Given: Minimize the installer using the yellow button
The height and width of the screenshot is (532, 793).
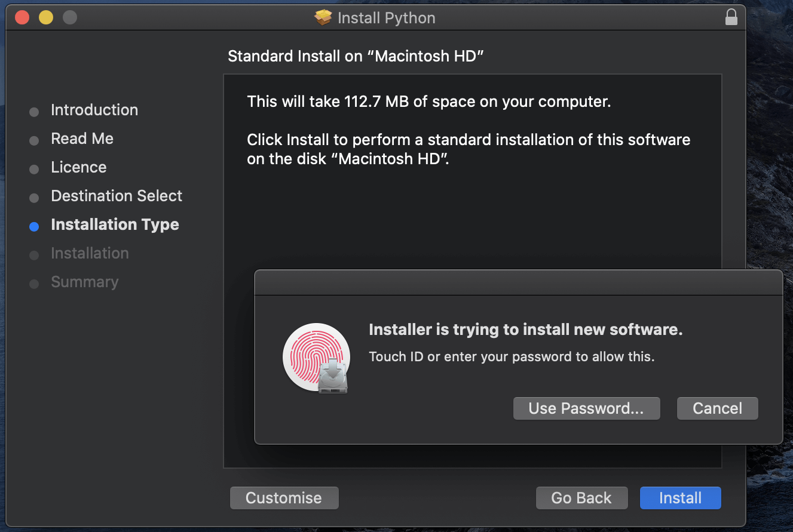Looking at the screenshot, I should (46, 17).
